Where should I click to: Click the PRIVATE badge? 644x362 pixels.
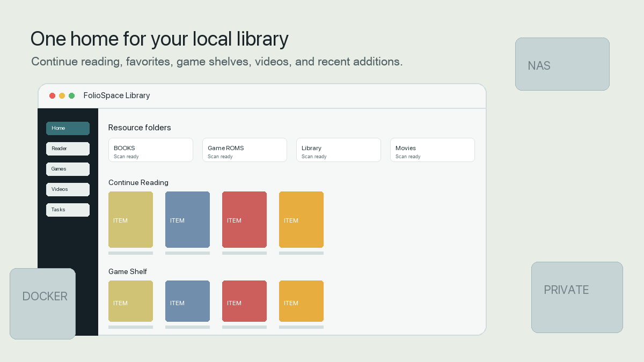pos(577,297)
